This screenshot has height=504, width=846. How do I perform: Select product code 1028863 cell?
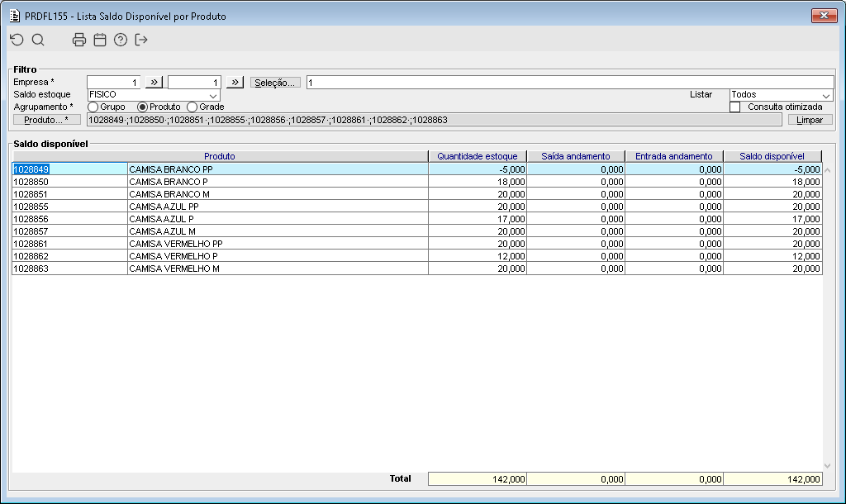(x=69, y=269)
